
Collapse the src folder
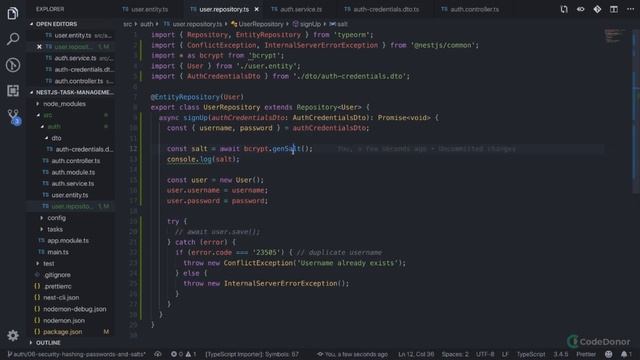[48, 116]
